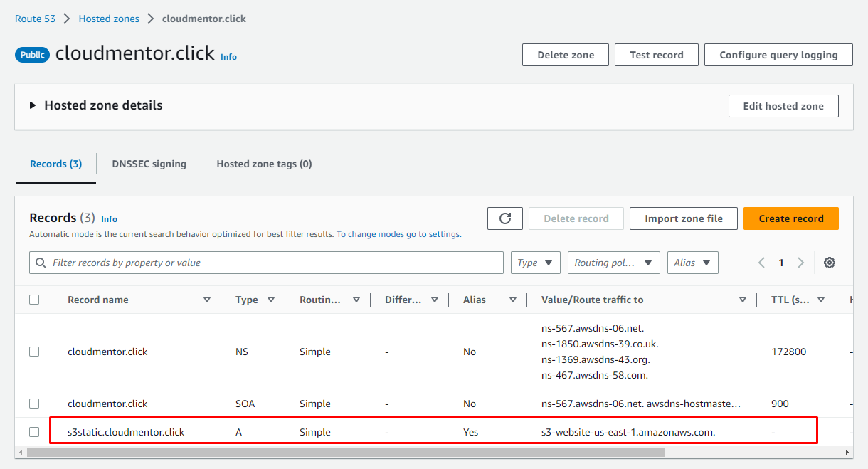Open the Type filter dropdown
This screenshot has width=868, height=469.
tap(535, 263)
